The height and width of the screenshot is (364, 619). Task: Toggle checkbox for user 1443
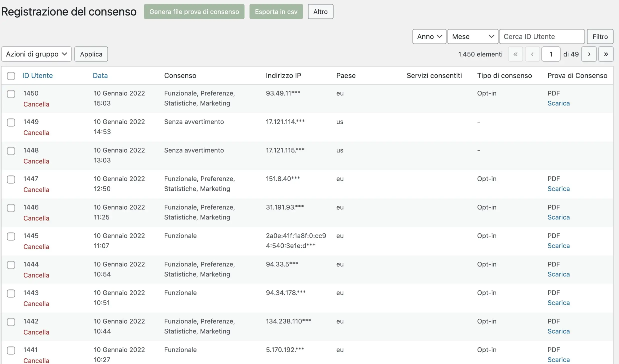(x=11, y=293)
